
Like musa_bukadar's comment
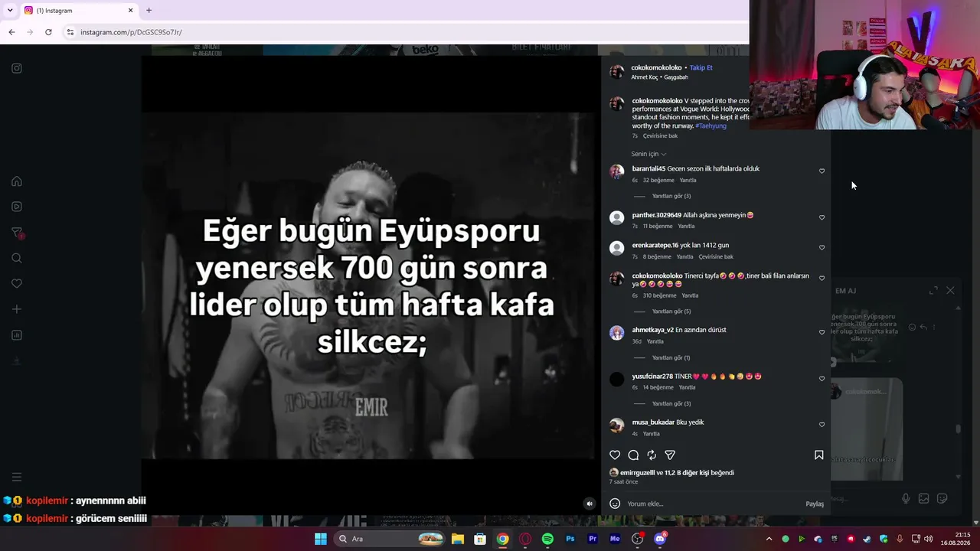click(822, 425)
